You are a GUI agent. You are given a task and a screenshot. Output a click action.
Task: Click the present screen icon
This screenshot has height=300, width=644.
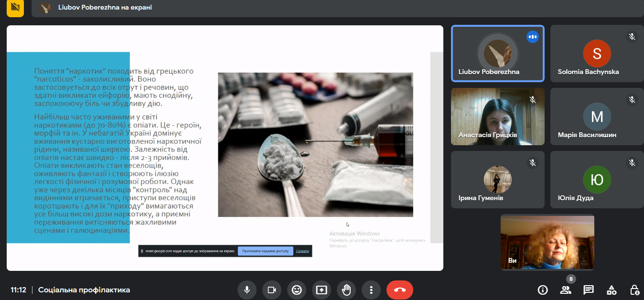(x=322, y=290)
